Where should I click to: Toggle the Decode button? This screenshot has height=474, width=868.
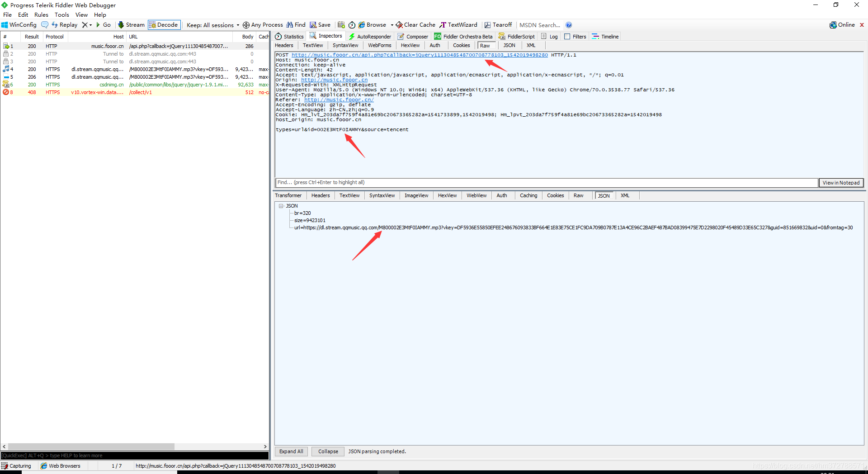click(164, 25)
